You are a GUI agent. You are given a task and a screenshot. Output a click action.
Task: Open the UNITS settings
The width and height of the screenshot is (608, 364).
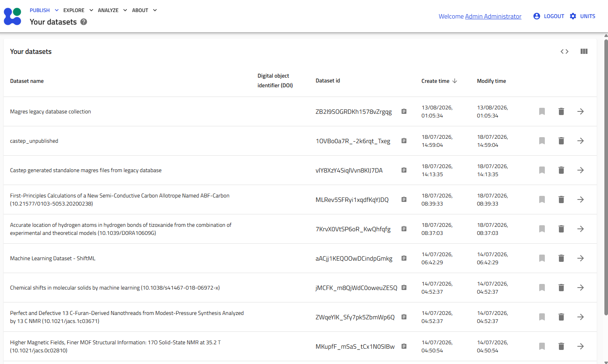coord(582,16)
